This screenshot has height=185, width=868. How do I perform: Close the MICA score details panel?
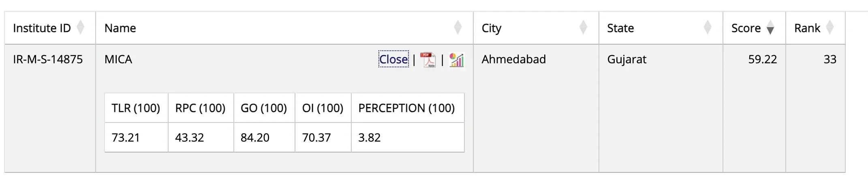click(393, 59)
